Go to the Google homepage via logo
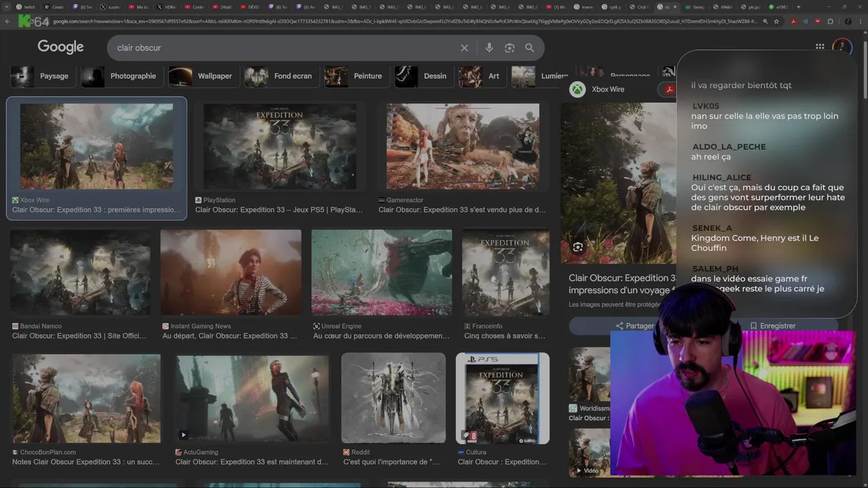 tap(60, 47)
